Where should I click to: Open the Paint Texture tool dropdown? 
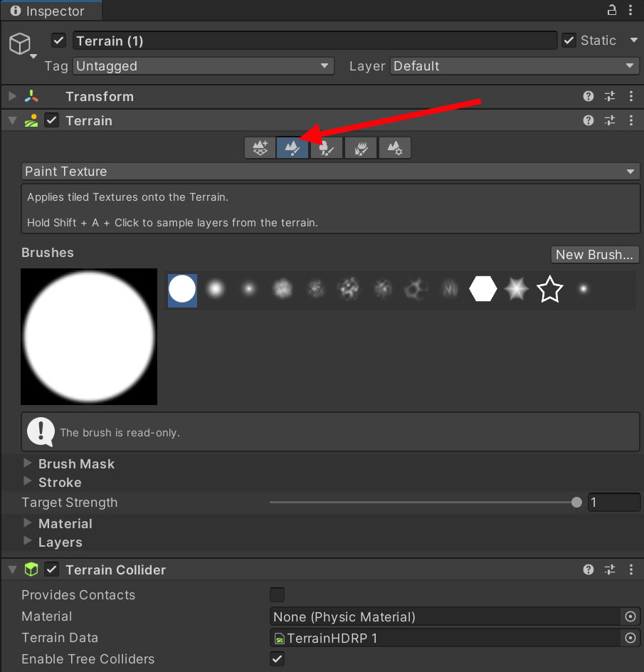330,172
